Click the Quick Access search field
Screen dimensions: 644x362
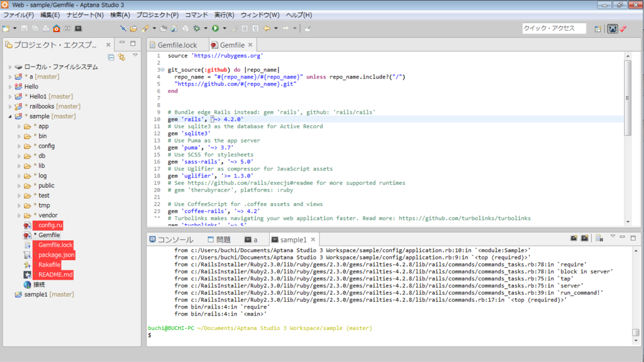tap(553, 28)
